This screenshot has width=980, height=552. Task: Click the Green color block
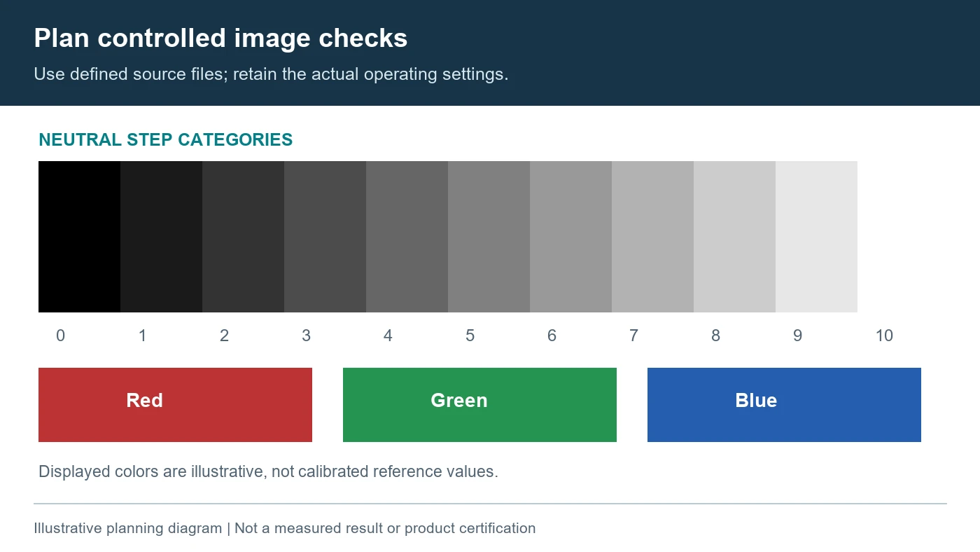click(479, 405)
